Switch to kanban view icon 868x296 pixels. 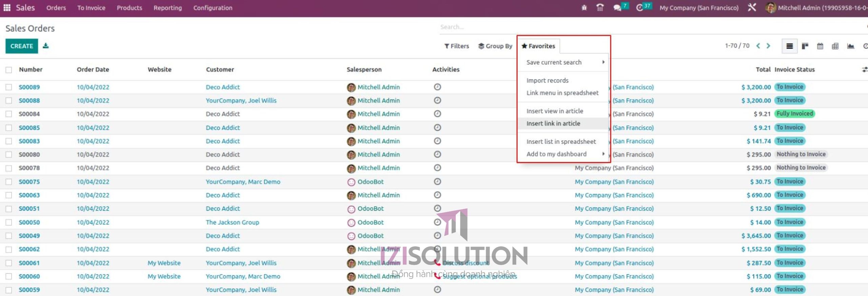coord(805,46)
